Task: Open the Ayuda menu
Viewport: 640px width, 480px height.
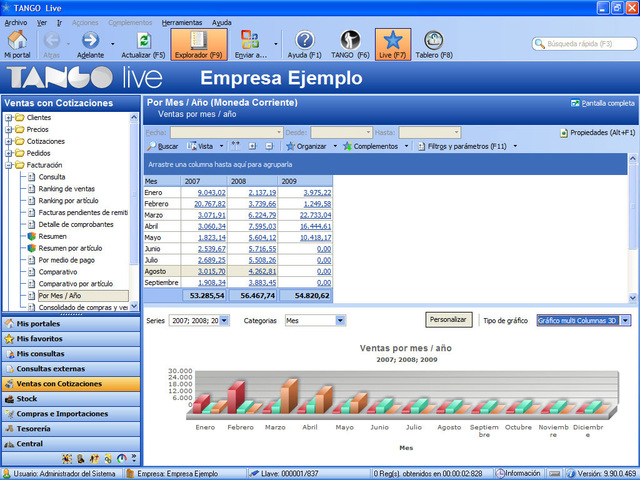Action: coord(222,23)
